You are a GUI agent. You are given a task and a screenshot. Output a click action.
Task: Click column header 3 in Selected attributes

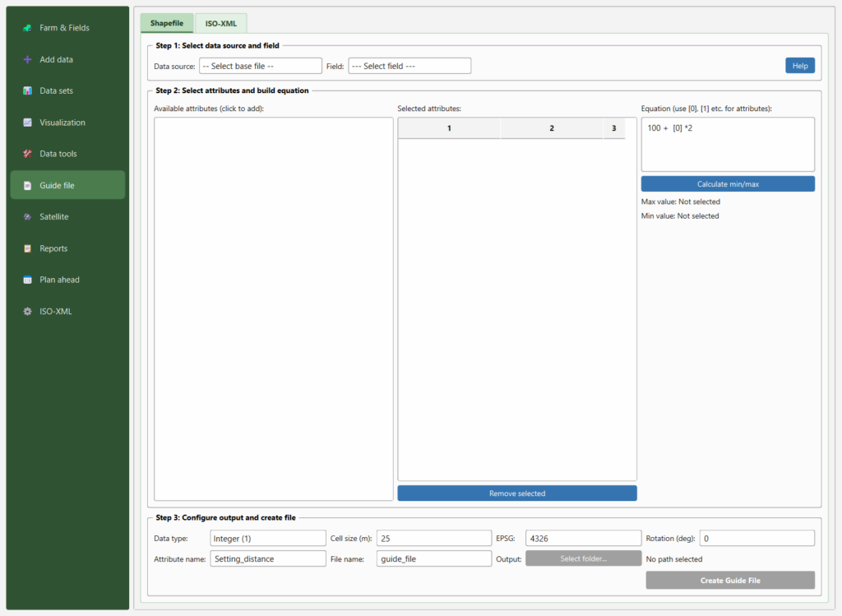pos(613,128)
